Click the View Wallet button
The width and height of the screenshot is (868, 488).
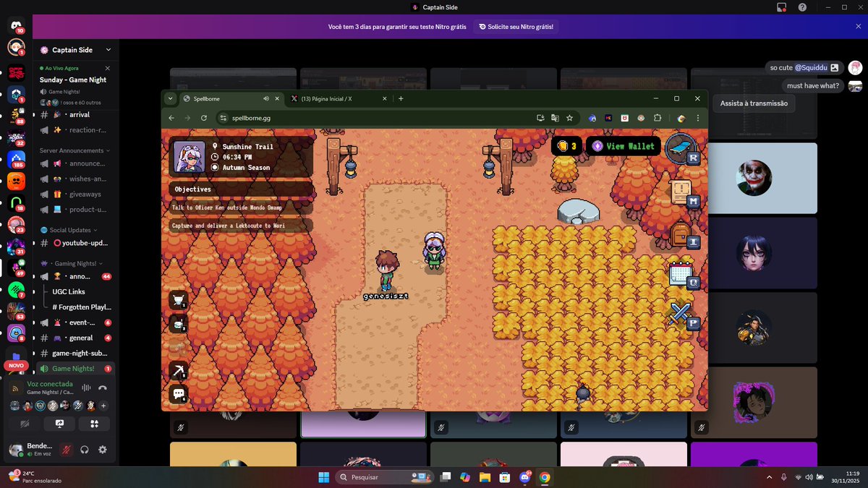pyautogui.click(x=623, y=146)
